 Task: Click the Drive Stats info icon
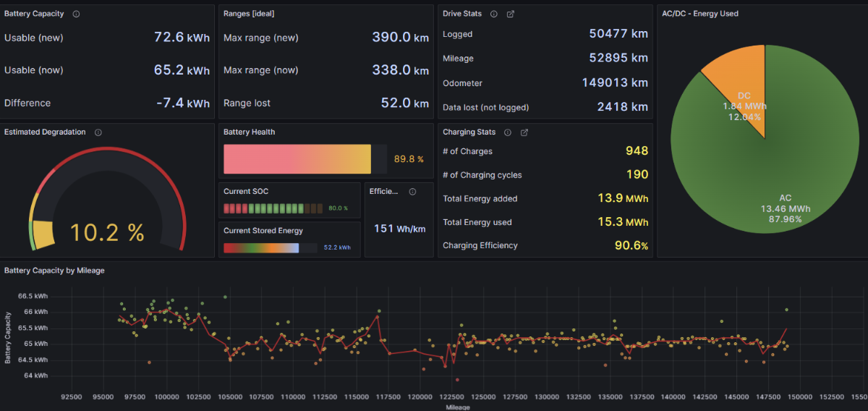coord(494,14)
